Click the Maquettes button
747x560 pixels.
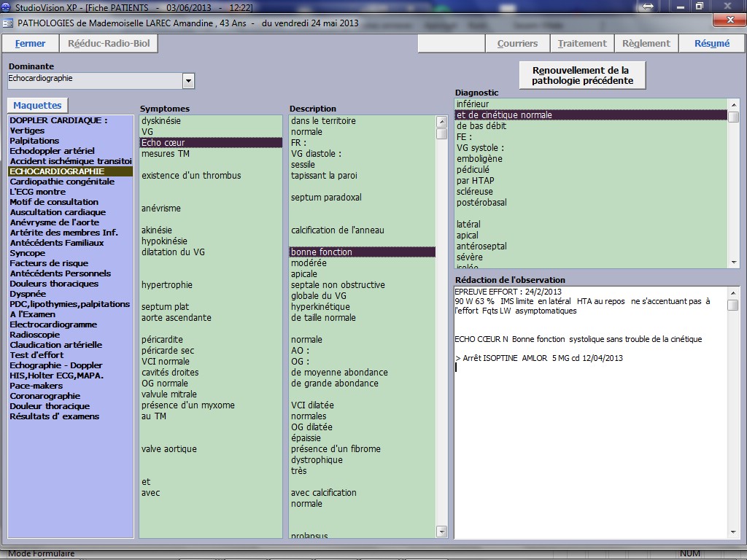coord(37,106)
